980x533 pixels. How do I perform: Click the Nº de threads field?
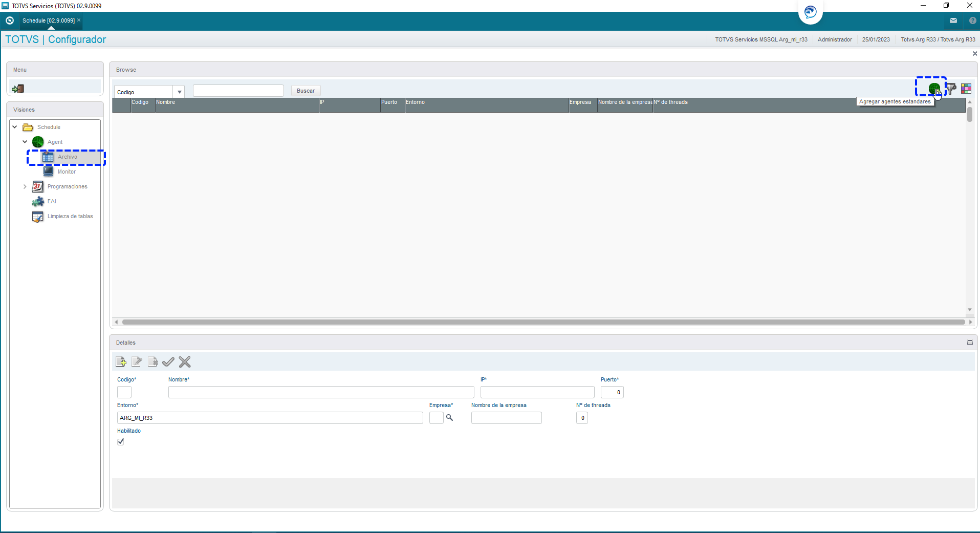(x=582, y=418)
